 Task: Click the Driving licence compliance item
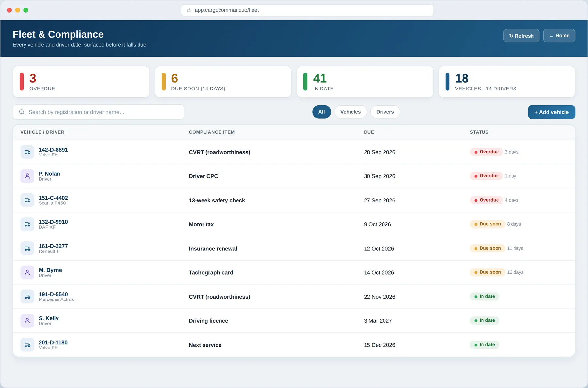click(x=208, y=321)
